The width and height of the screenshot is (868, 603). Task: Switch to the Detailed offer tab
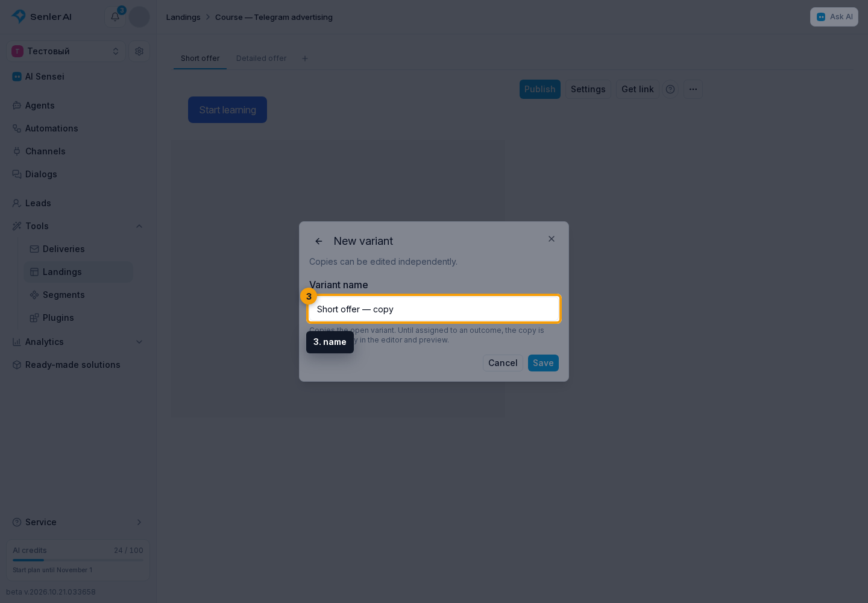pos(261,58)
